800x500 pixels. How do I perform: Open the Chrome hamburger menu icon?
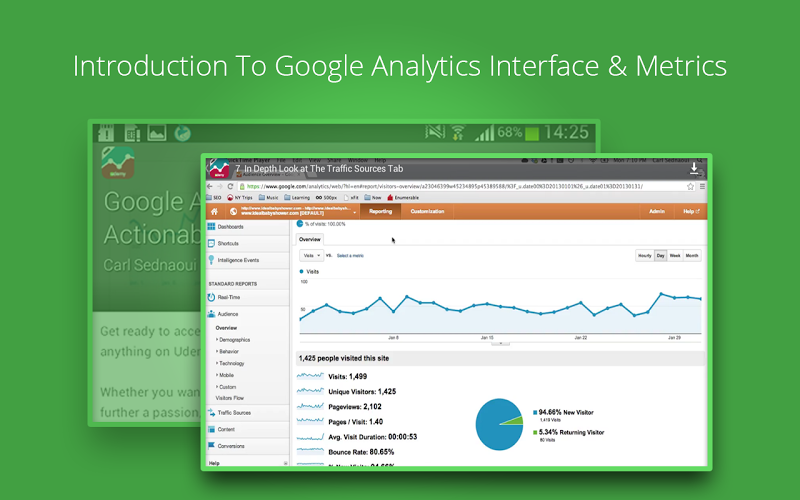coord(702,187)
